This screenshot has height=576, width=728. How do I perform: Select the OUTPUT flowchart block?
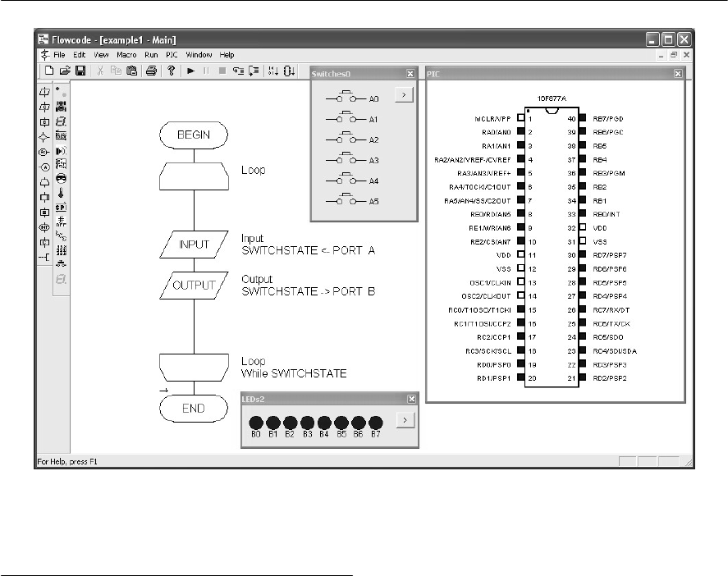[x=194, y=285]
